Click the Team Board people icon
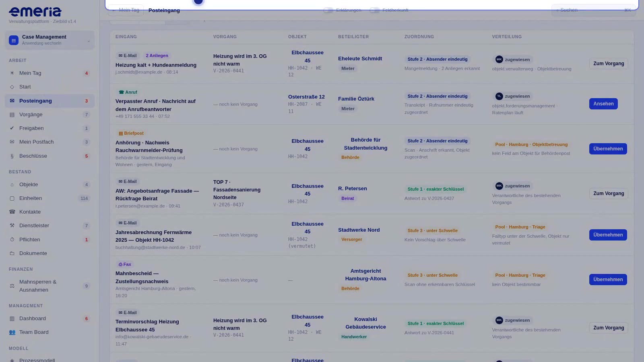 tap(12, 332)
